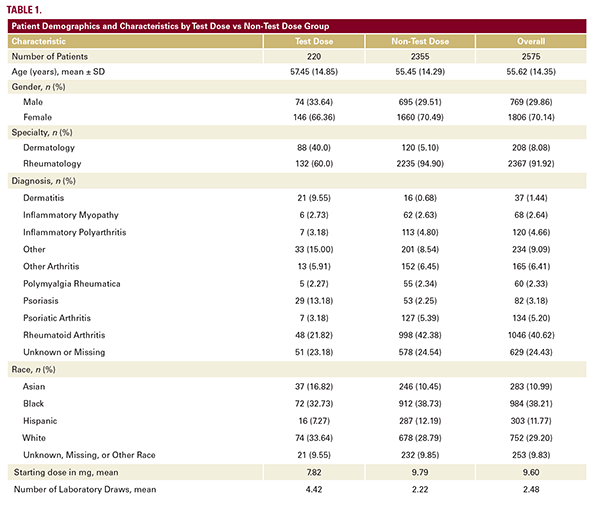This screenshot has width=600, height=520.
Task: Select the 'Hispanic' row label
Action: click(42, 420)
